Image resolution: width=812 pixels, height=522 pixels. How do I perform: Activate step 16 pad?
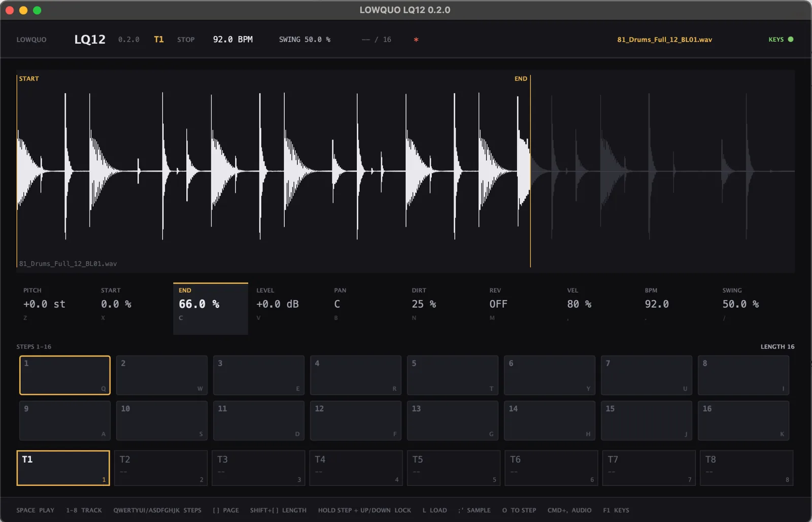[x=743, y=421]
